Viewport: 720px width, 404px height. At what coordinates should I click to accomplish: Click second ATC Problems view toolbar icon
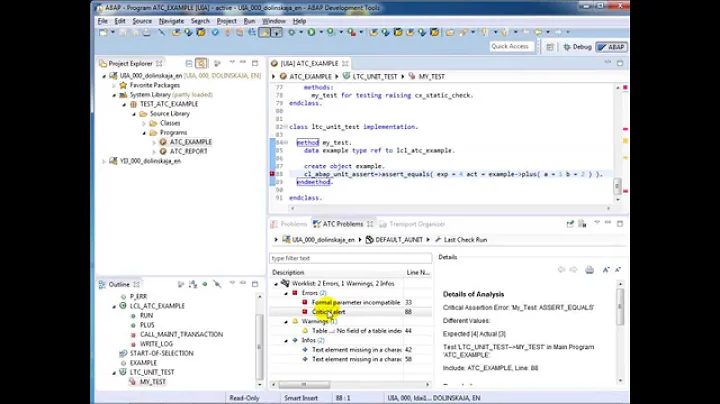coord(582,224)
